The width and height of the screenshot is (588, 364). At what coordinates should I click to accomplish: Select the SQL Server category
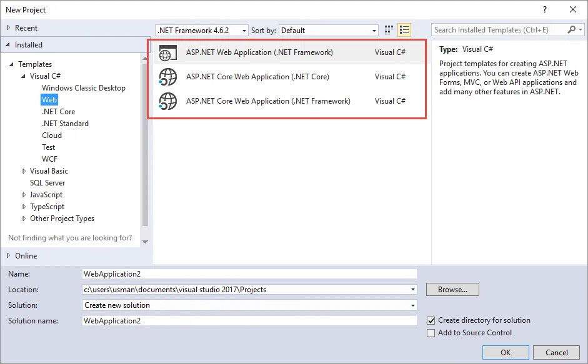(47, 183)
